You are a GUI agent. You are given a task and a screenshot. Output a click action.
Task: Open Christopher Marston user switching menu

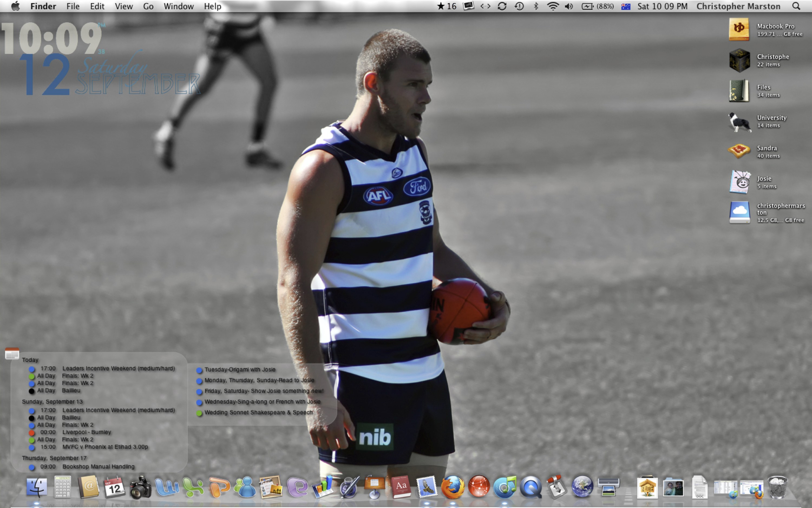[x=738, y=6]
